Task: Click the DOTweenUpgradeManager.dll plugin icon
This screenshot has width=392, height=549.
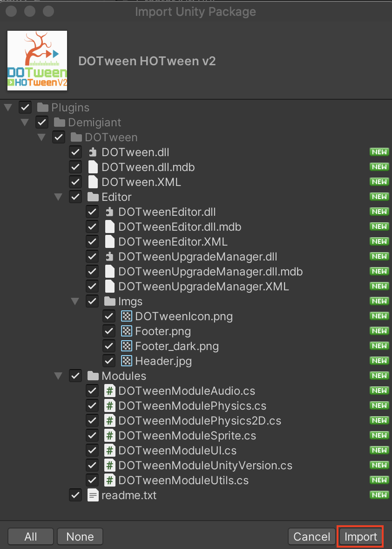Action: [x=109, y=257]
